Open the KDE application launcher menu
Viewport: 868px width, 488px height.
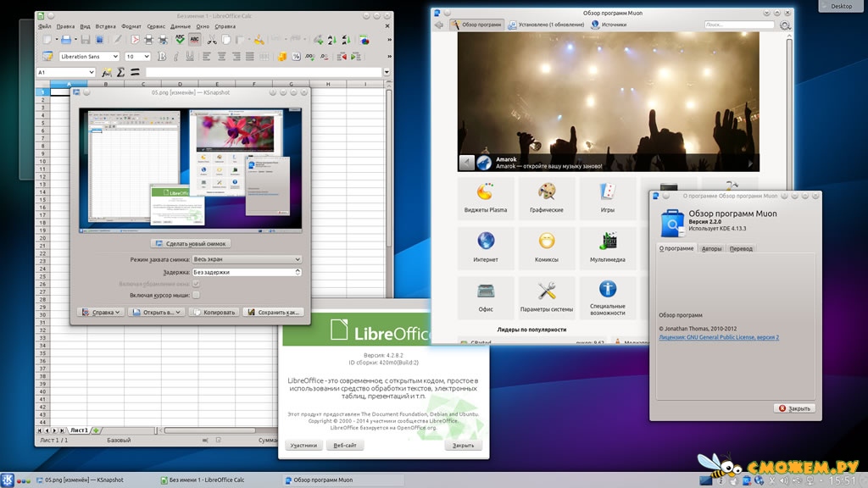coord(7,480)
